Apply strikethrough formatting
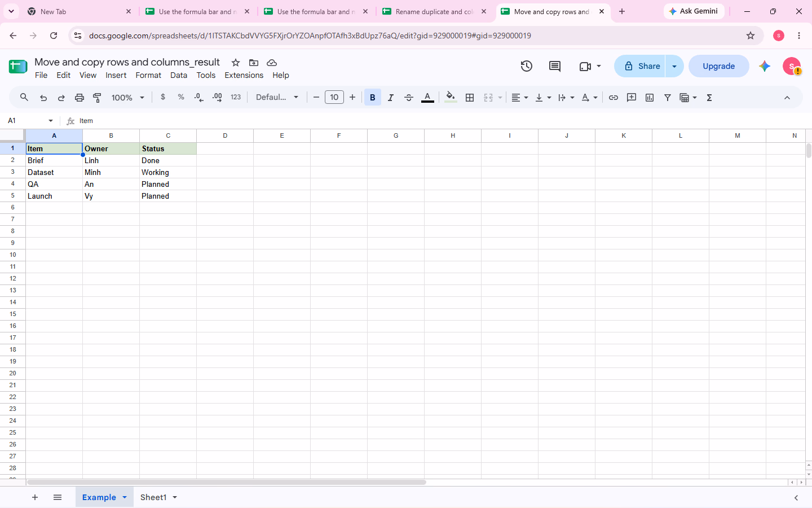 (x=409, y=98)
